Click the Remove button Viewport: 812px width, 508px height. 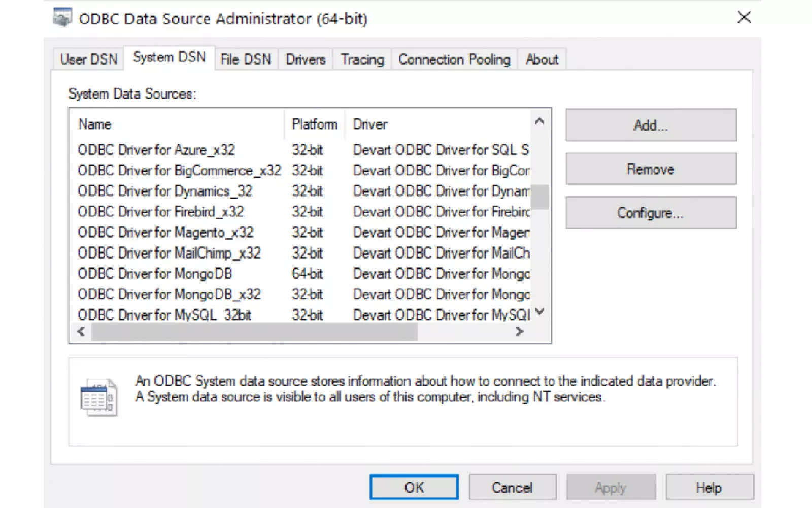pos(651,169)
